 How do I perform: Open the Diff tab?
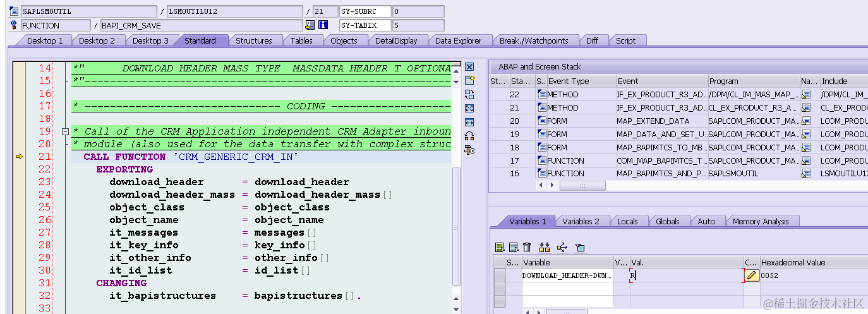pos(592,40)
